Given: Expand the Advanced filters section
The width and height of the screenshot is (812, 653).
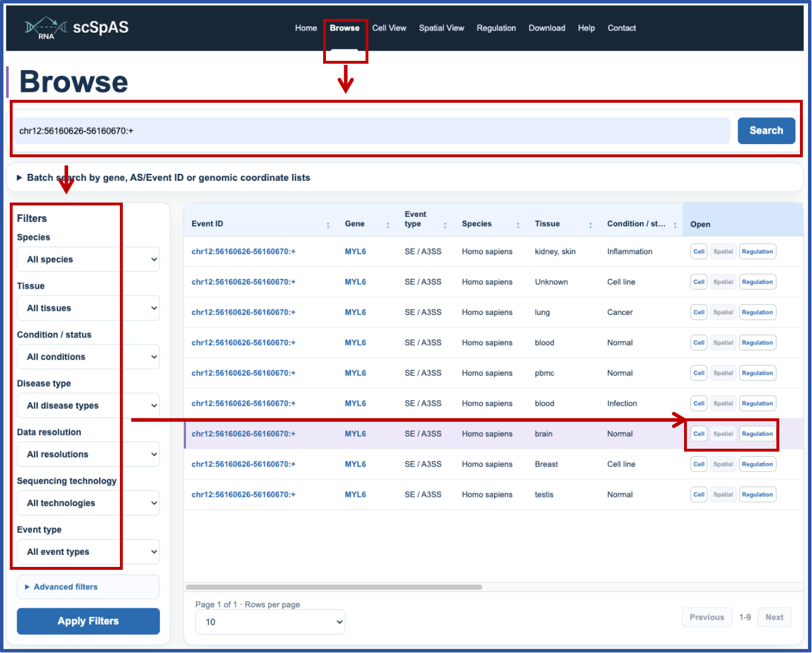Looking at the screenshot, I should coord(88,587).
